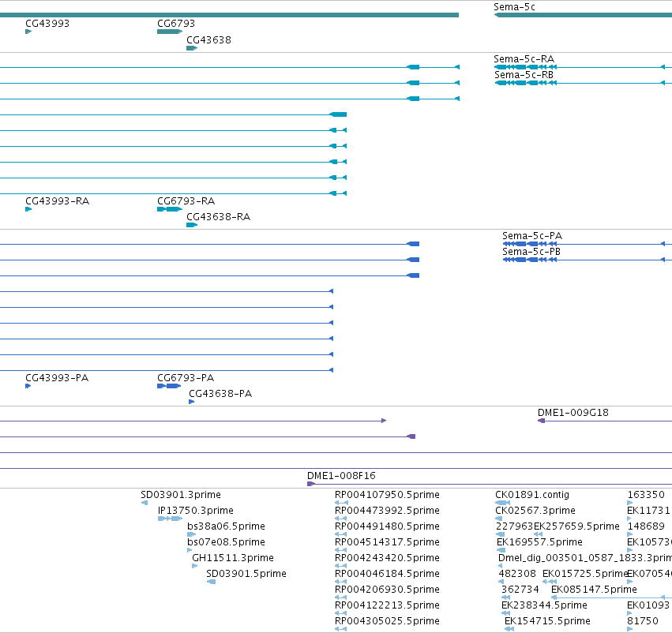Screen dimensions: 672x633
Task: Click the RP004243420.5prime read label
Action: pos(387,559)
